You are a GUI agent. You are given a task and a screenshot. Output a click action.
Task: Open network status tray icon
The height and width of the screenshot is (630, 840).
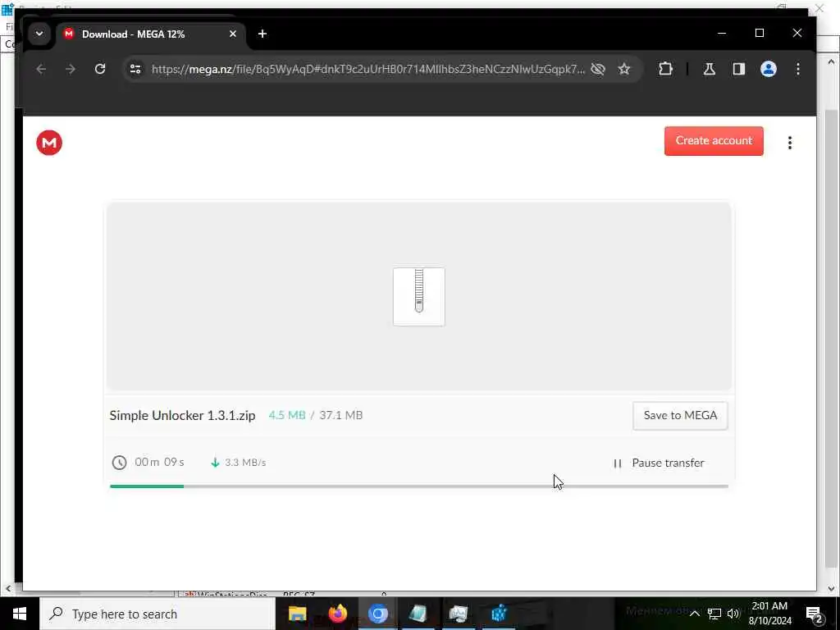714,614
